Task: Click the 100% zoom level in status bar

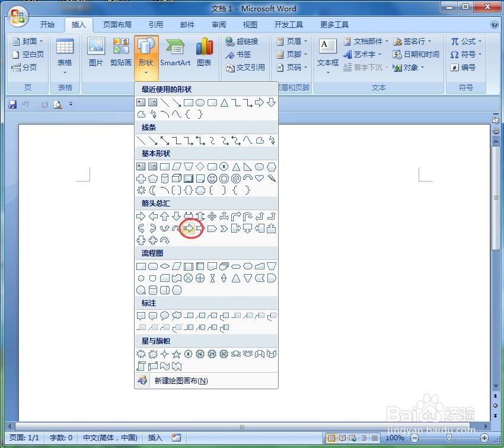Action: [395, 438]
